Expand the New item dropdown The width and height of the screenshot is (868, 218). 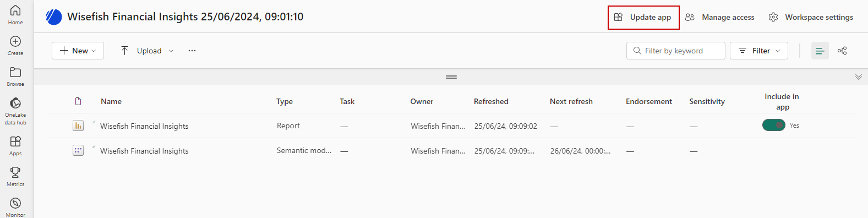point(78,51)
